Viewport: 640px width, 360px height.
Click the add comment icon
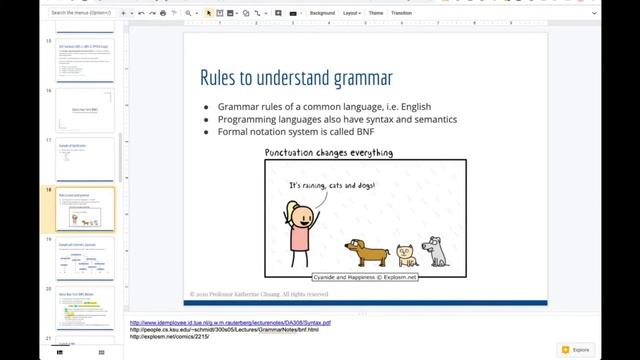[278, 13]
